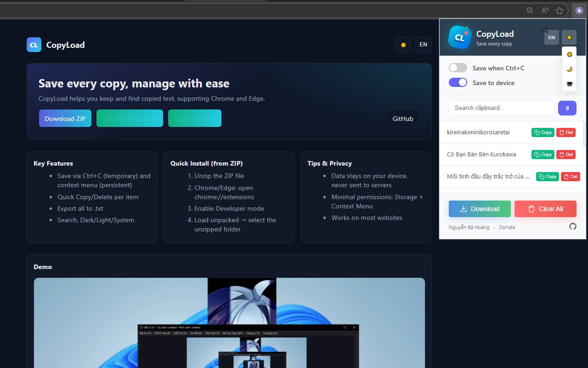Select light theme sun option in popup menu
Viewport: 588px width, 368px height.
tap(570, 54)
